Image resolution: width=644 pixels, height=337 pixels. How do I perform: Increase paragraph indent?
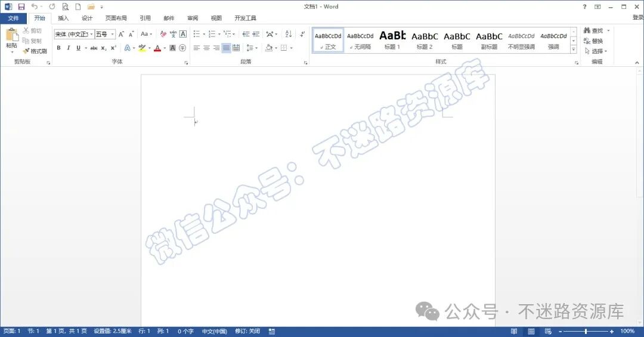point(256,34)
